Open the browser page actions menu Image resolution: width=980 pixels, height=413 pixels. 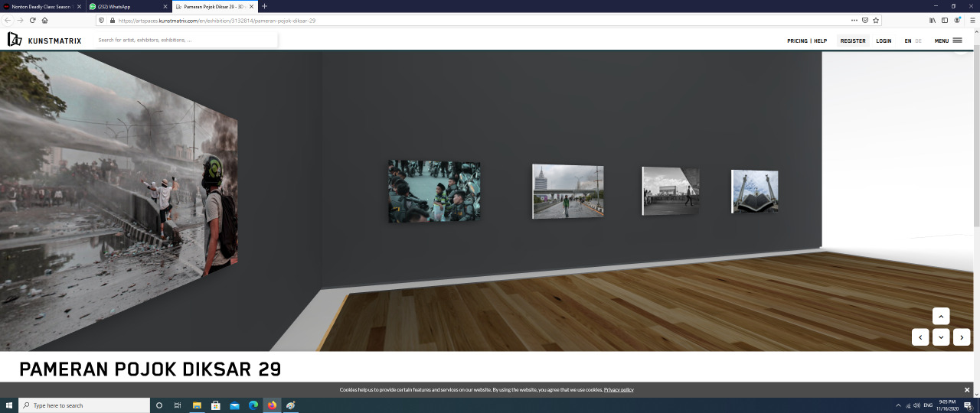click(854, 21)
